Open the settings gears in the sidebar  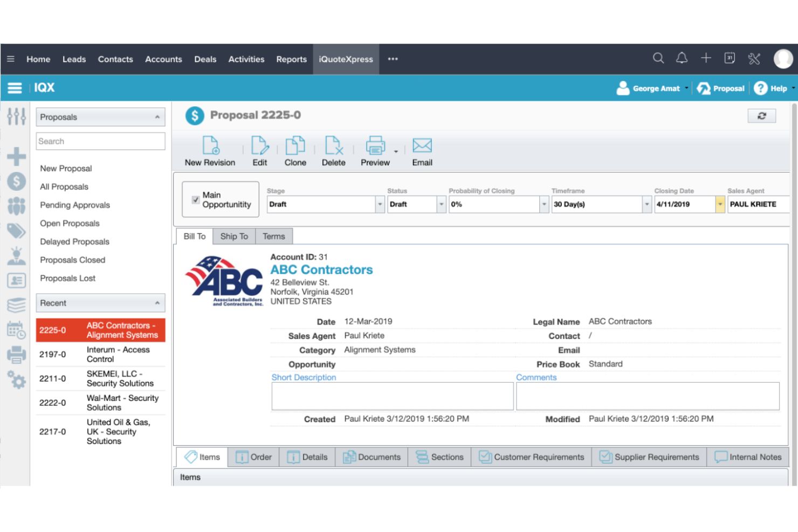coord(16,380)
